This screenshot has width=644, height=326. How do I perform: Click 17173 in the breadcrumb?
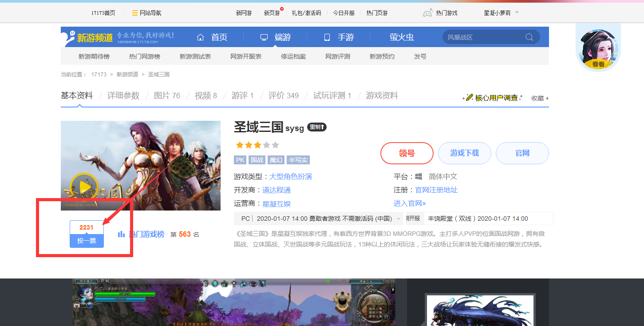[99, 74]
